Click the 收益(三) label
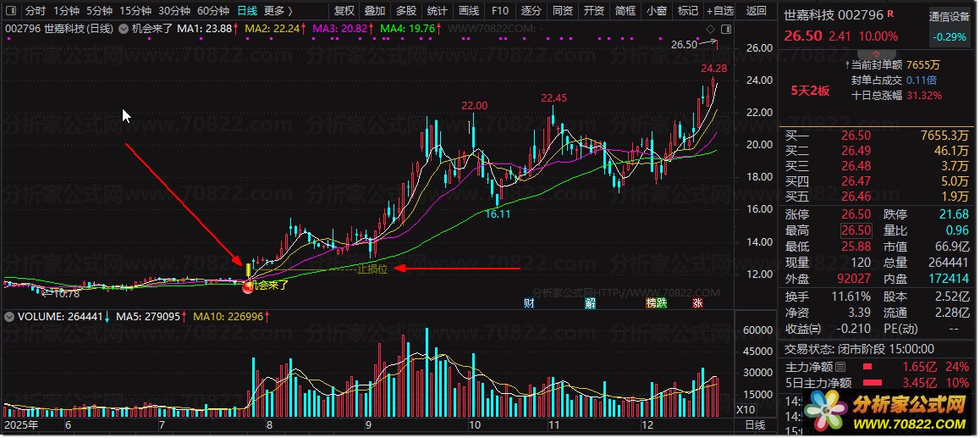 tap(804, 329)
